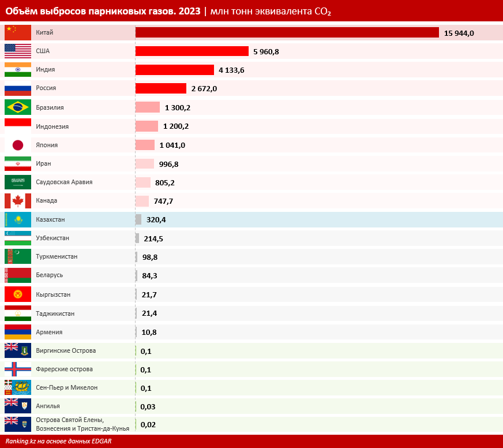Click the 'Сен-Пьер и Микелон' country label
Image resolution: width=503 pixels, height=448 pixels.
(x=67, y=387)
